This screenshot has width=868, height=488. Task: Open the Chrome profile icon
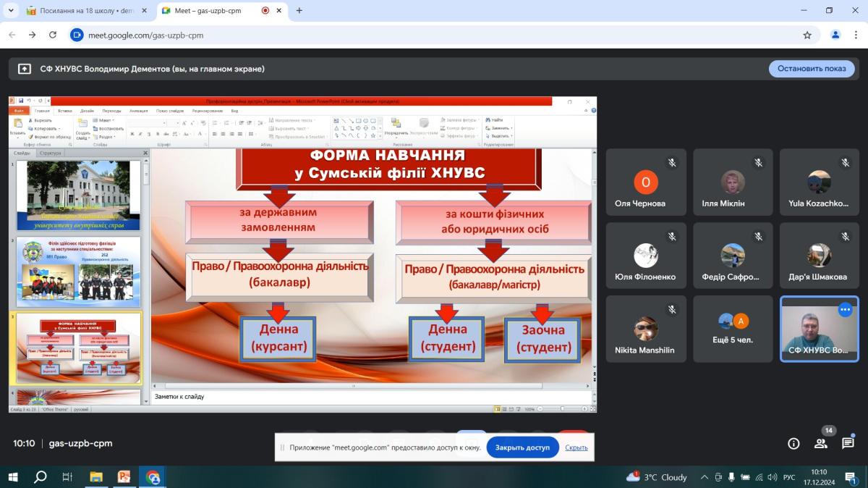pos(835,35)
